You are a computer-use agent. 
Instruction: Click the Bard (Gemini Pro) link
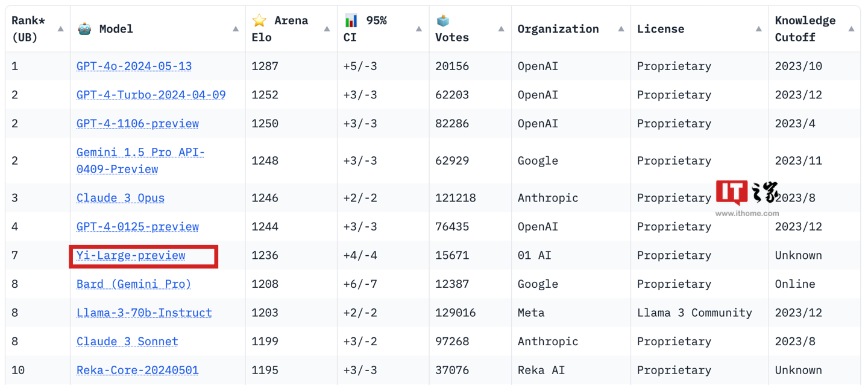134,284
